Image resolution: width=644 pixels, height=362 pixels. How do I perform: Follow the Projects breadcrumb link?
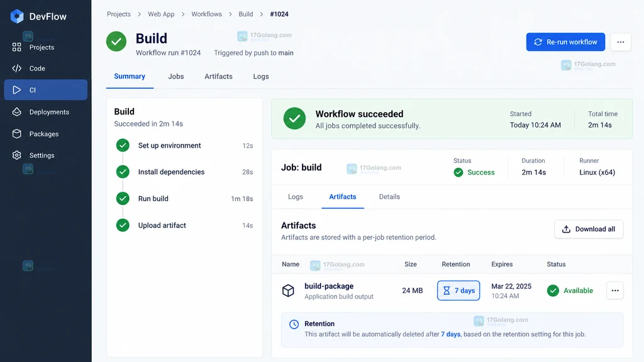[119, 14]
